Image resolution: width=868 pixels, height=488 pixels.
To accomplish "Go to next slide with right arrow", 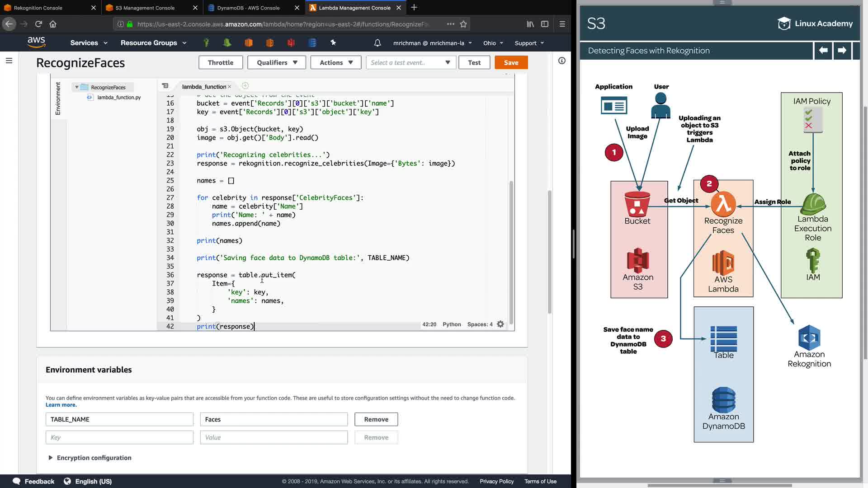I will pyautogui.click(x=842, y=51).
